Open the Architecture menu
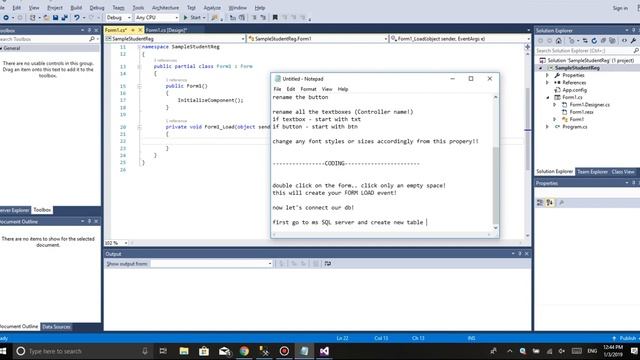Image resolution: width=640 pixels, height=360 pixels. 165,8
